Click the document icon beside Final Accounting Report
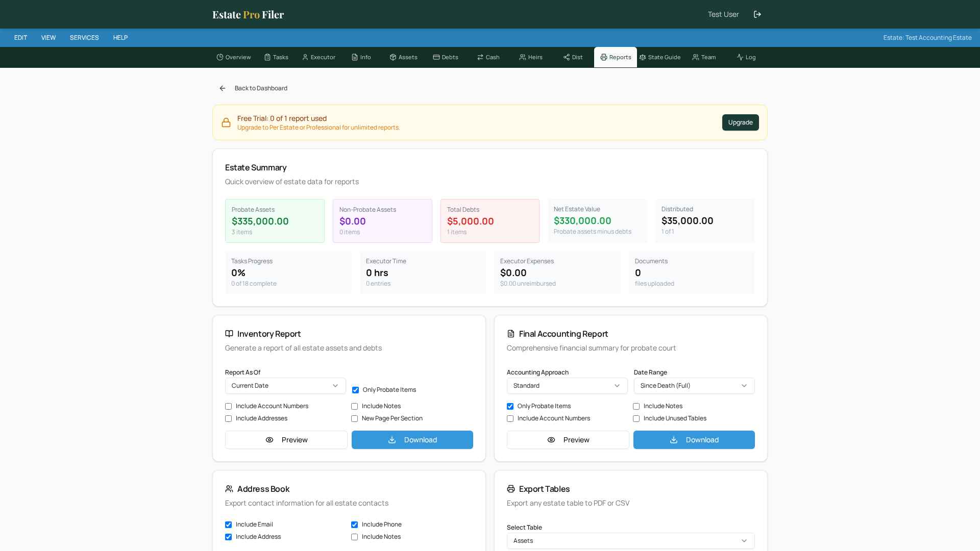980x551 pixels. coord(511,334)
